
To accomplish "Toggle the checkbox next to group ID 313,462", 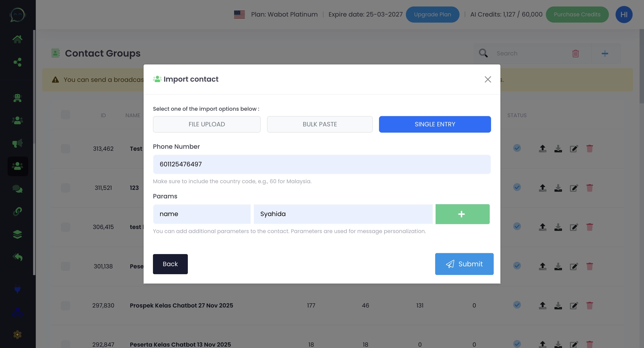I will point(65,149).
